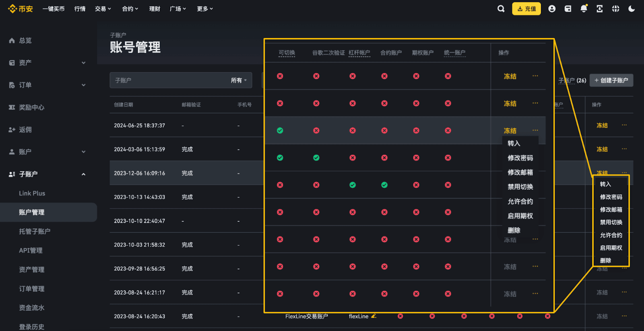This screenshot has width=644, height=331.
Task: Expand the 资产 sidebar section
Action: (83, 63)
